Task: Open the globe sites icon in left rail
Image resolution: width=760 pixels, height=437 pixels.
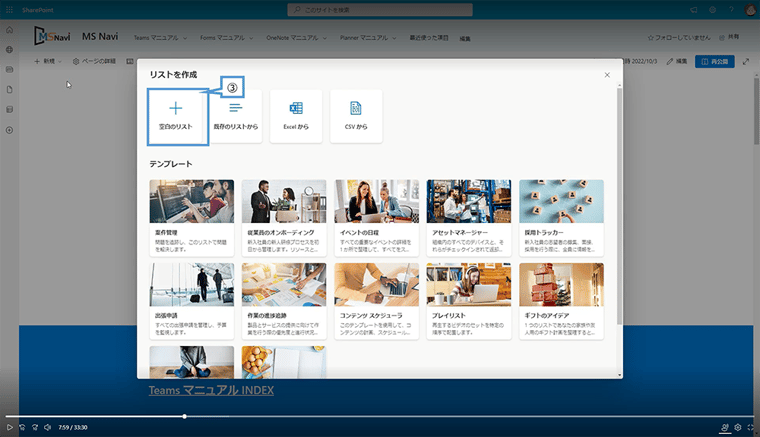Action: click(9, 49)
